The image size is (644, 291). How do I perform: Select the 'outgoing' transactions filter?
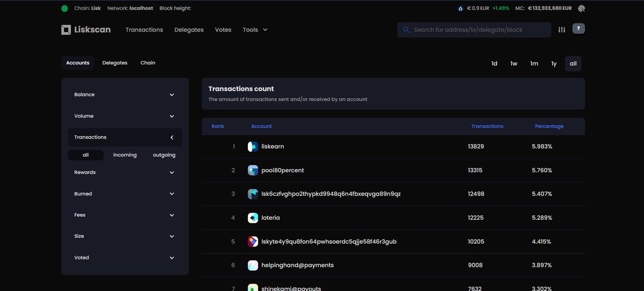coord(164,155)
